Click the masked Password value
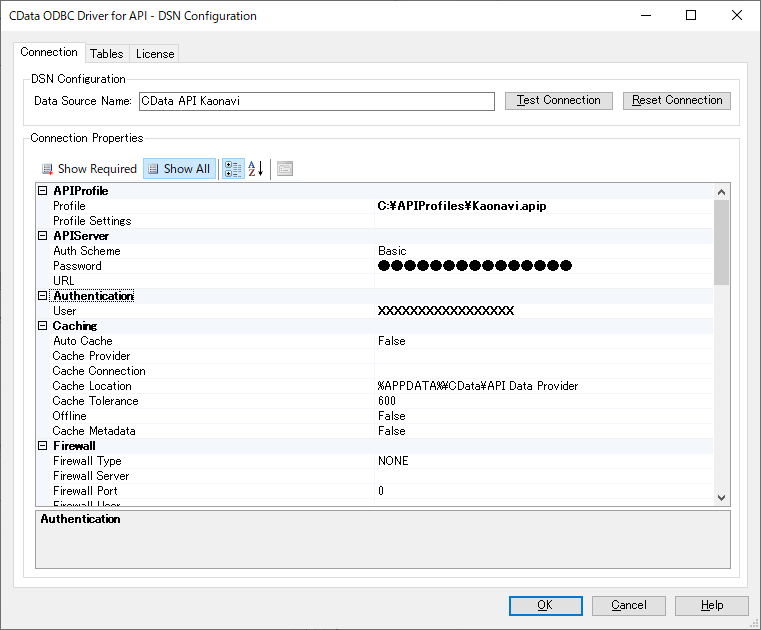Image resolution: width=761 pixels, height=630 pixels. click(x=475, y=266)
